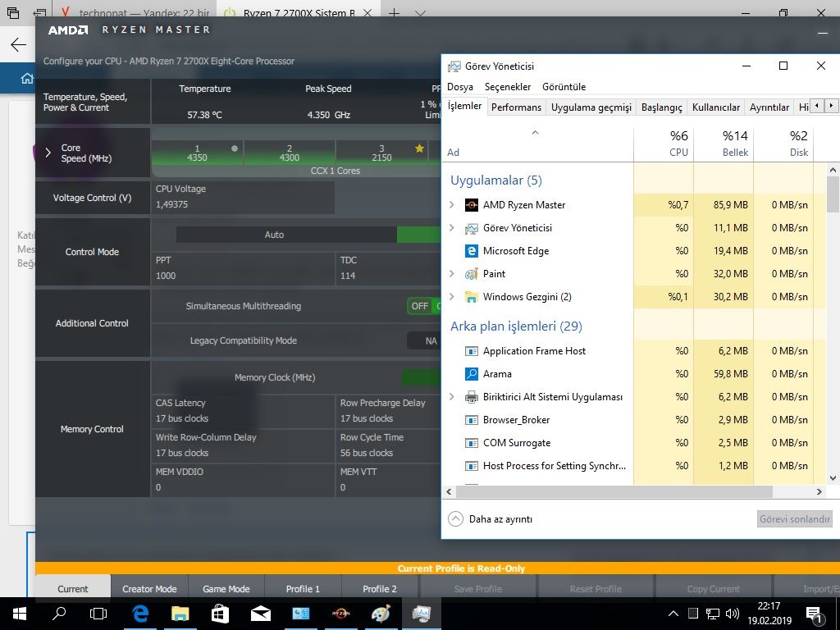
Task: Open Task View on taskbar
Action: pos(98,614)
